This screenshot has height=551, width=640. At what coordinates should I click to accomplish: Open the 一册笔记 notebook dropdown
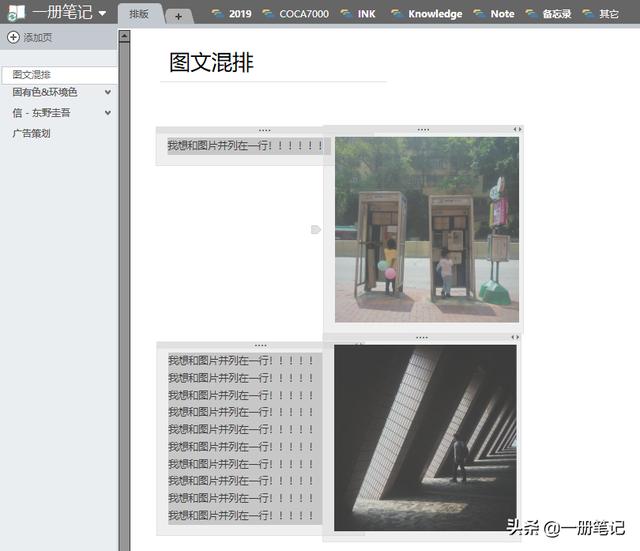coord(102,13)
